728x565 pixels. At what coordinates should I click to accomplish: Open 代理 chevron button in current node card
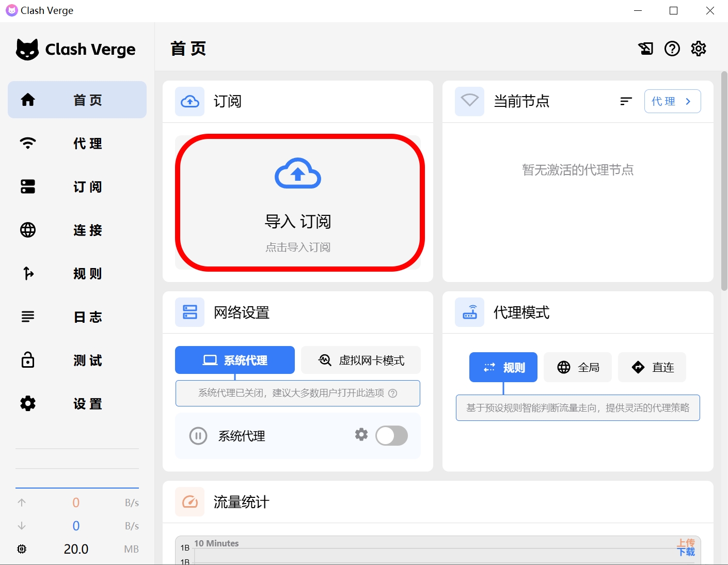pyautogui.click(x=672, y=101)
